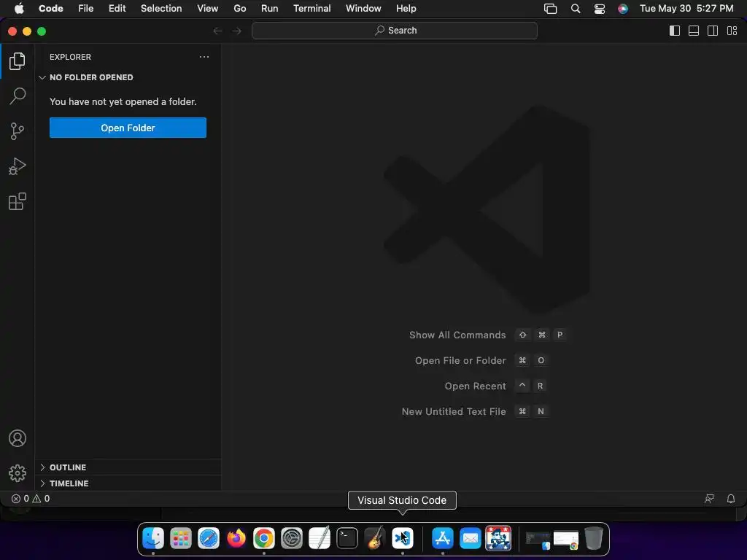Open the Extensions view
This screenshot has height=560, width=747.
coord(18,201)
